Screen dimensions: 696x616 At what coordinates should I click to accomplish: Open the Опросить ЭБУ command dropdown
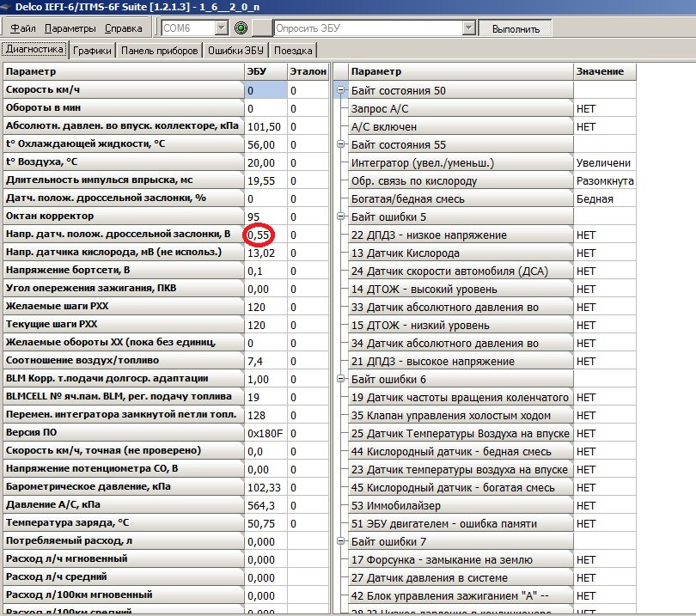point(469,28)
